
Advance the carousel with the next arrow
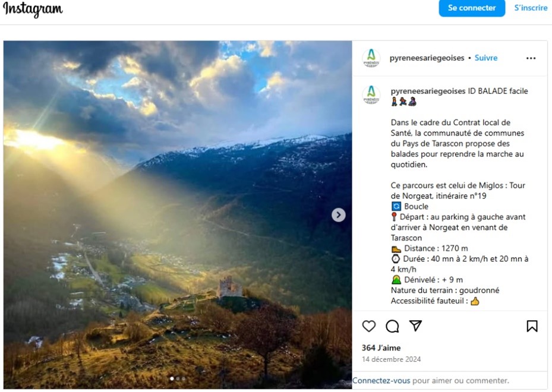(x=337, y=215)
